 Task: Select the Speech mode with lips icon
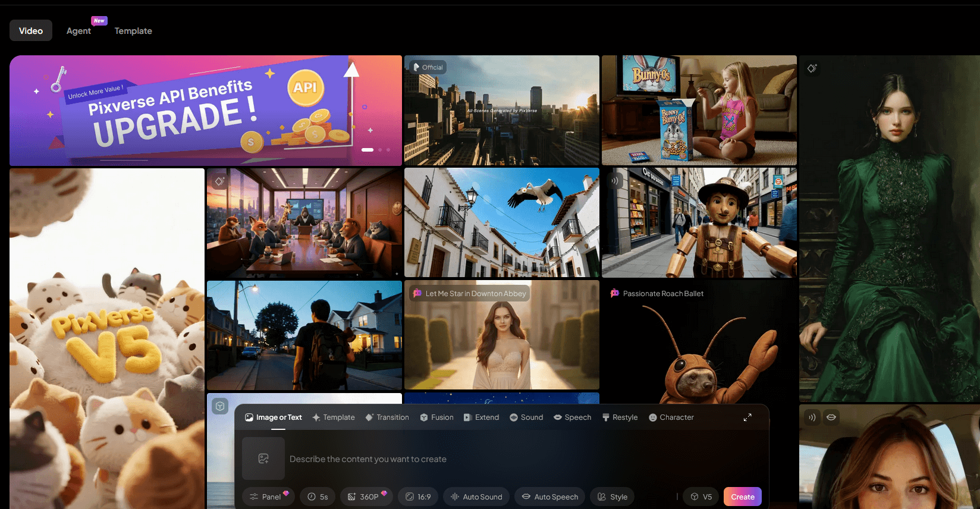point(572,417)
